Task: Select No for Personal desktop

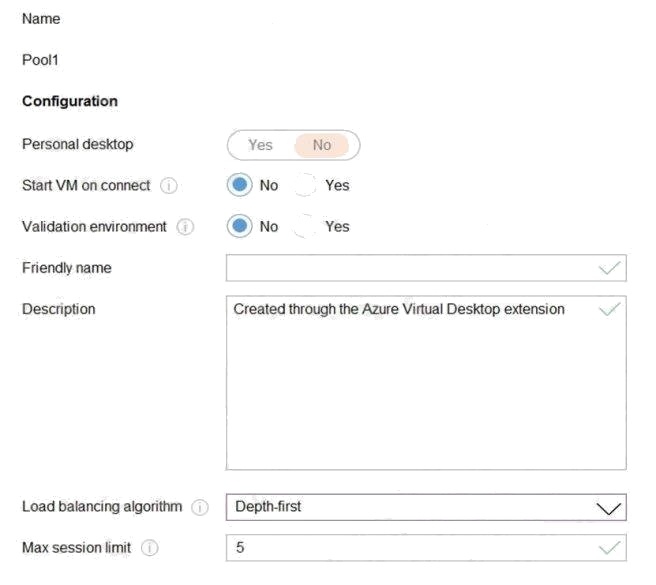Action: [322, 145]
